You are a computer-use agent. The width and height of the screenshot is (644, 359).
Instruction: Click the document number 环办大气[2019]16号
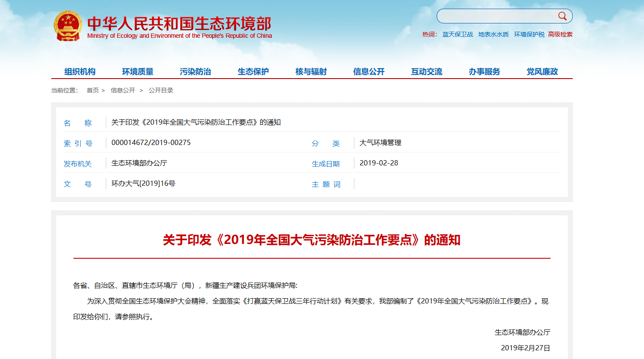(143, 183)
